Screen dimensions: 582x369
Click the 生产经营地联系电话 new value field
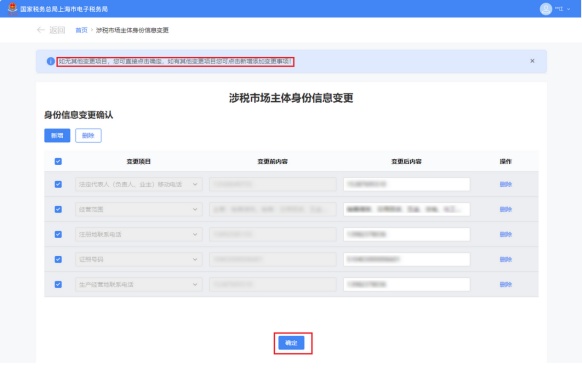pos(407,284)
